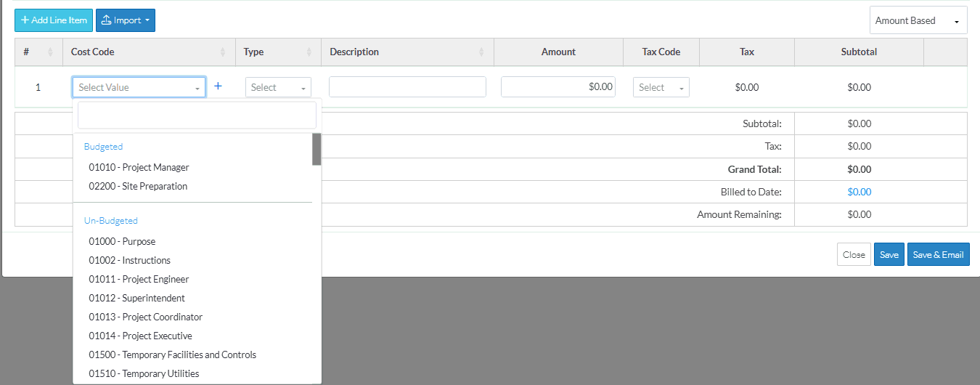Viewport: 980px width, 385px height.
Task: Open the Tax Code Select dropdown
Action: pyautogui.click(x=661, y=87)
